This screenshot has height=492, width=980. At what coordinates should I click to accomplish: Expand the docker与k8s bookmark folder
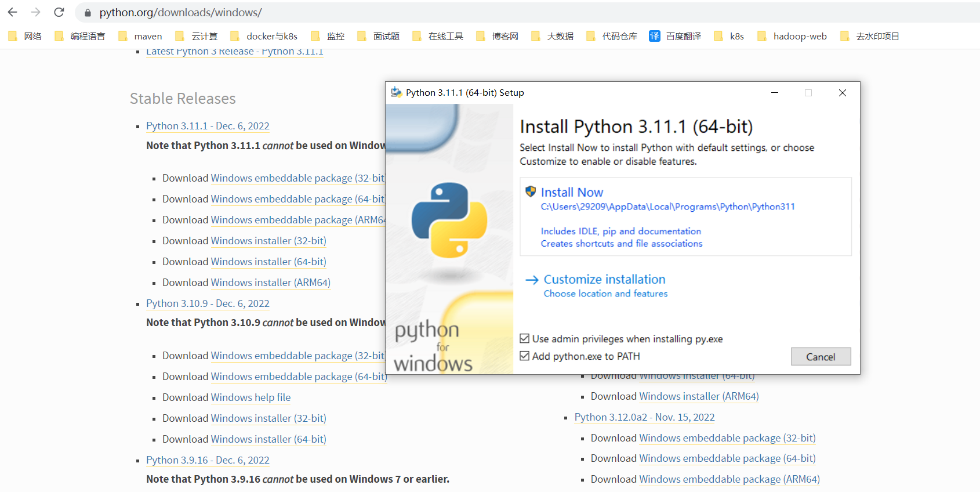point(264,36)
